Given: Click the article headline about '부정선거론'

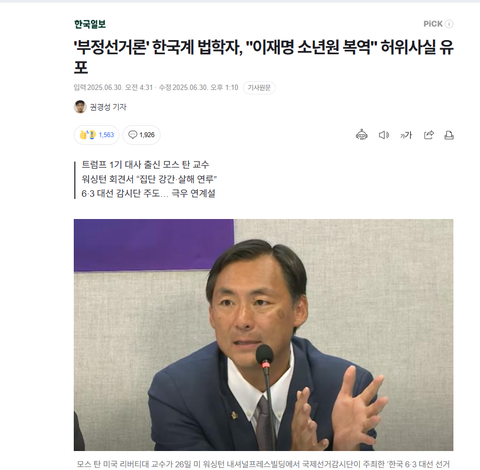Looking at the screenshot, I should point(263,57).
